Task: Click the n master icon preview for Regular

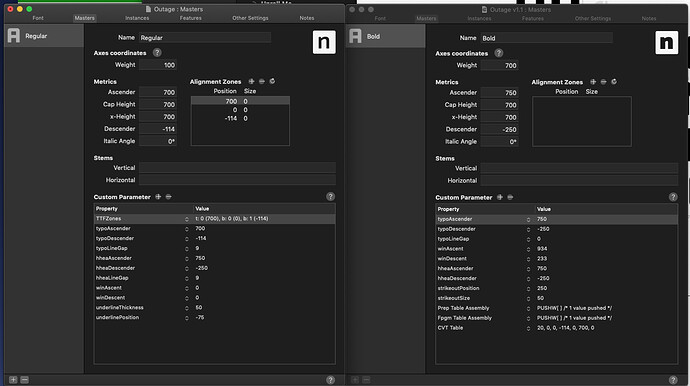Action: point(324,42)
